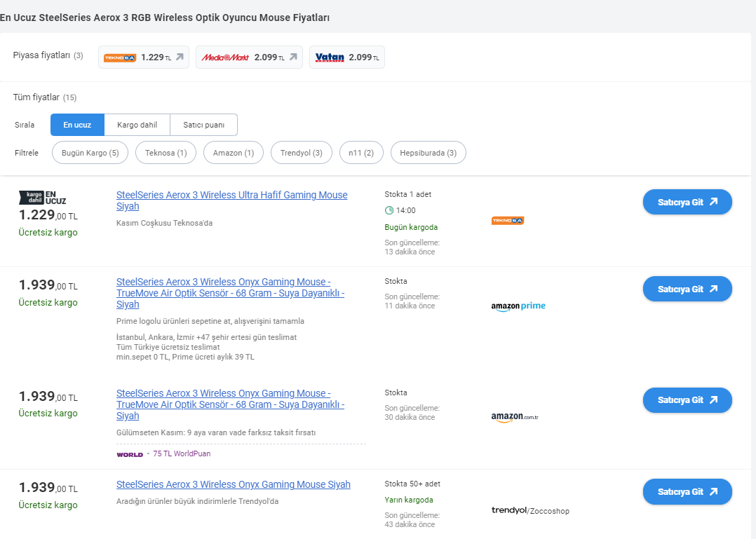
Task: Click the '75 TL WorldPuan' text
Action: 182,453
